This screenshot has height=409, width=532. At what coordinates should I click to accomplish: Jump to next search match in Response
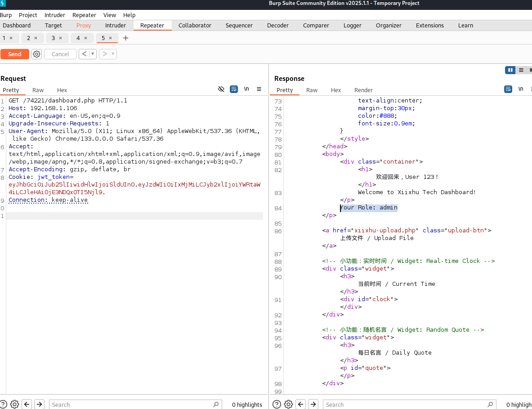(313, 404)
